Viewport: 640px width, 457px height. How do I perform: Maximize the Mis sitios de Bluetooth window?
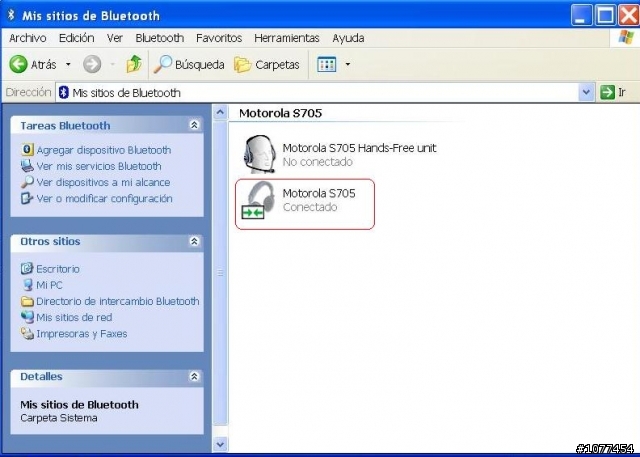pyautogui.click(x=606, y=16)
